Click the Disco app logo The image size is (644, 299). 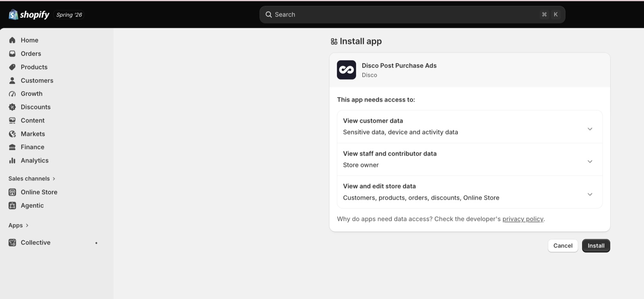pyautogui.click(x=347, y=70)
